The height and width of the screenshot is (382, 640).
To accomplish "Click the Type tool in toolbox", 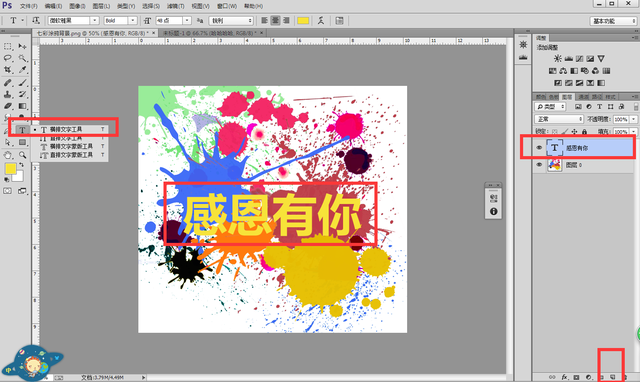I will point(22,130).
